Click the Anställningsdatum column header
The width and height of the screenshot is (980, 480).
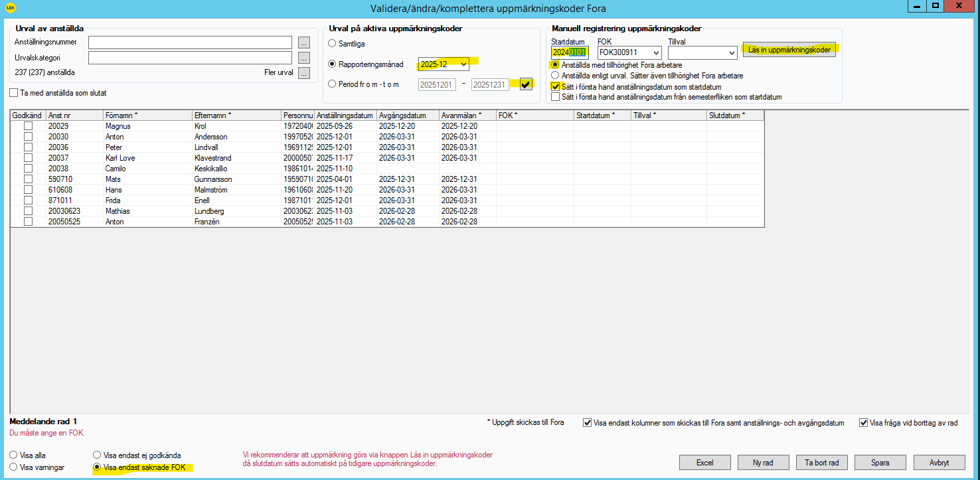click(x=345, y=116)
